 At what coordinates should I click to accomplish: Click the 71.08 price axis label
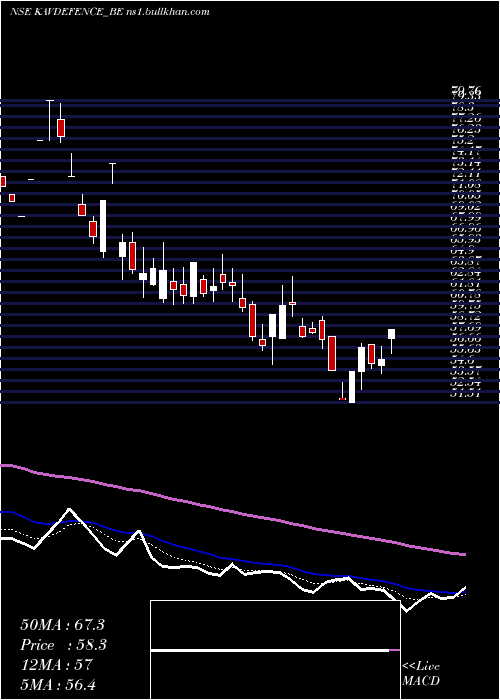click(466, 185)
